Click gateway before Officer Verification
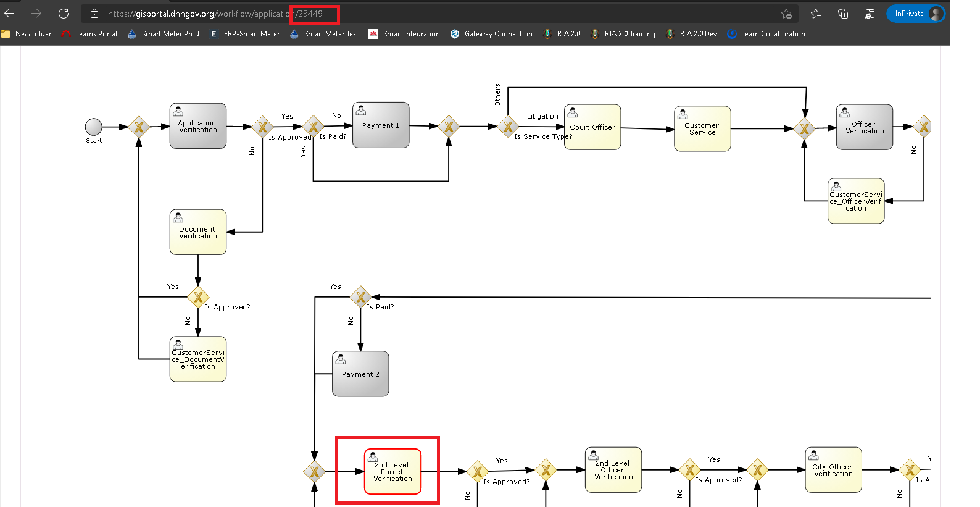The height and width of the screenshot is (507, 980). [804, 128]
